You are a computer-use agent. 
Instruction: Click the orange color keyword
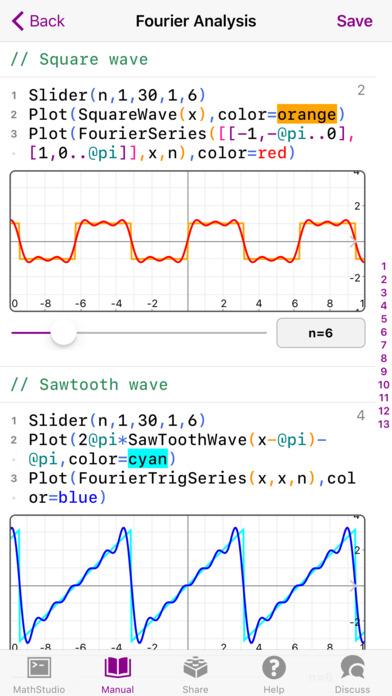point(307,115)
